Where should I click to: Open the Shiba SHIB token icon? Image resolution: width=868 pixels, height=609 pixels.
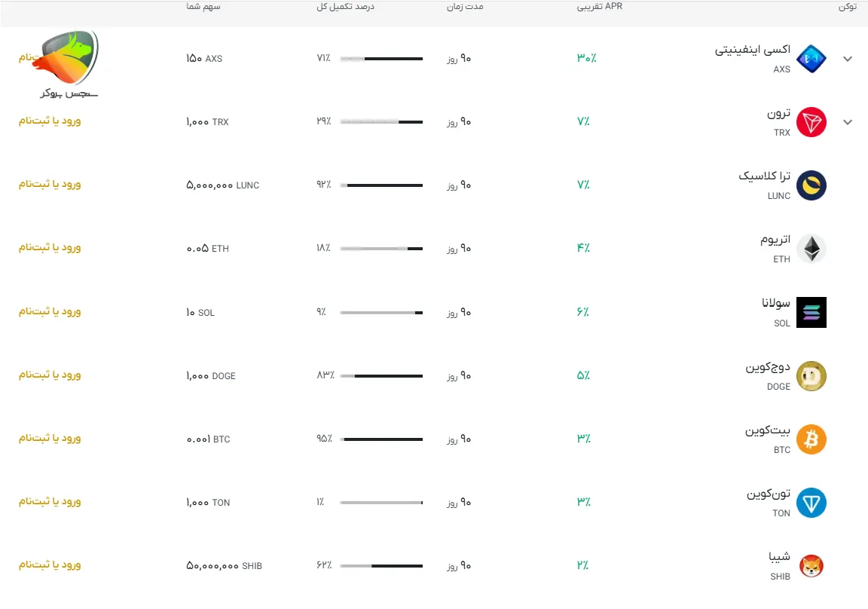tap(811, 566)
